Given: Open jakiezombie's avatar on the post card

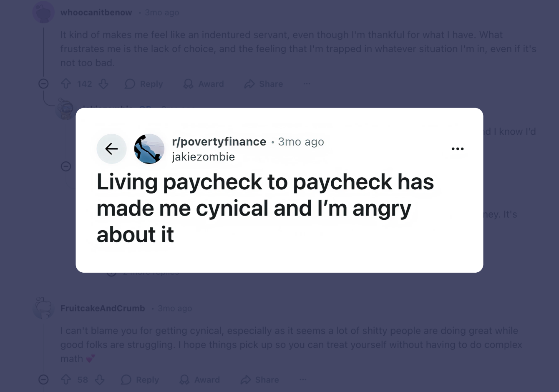Looking at the screenshot, I should (x=149, y=149).
